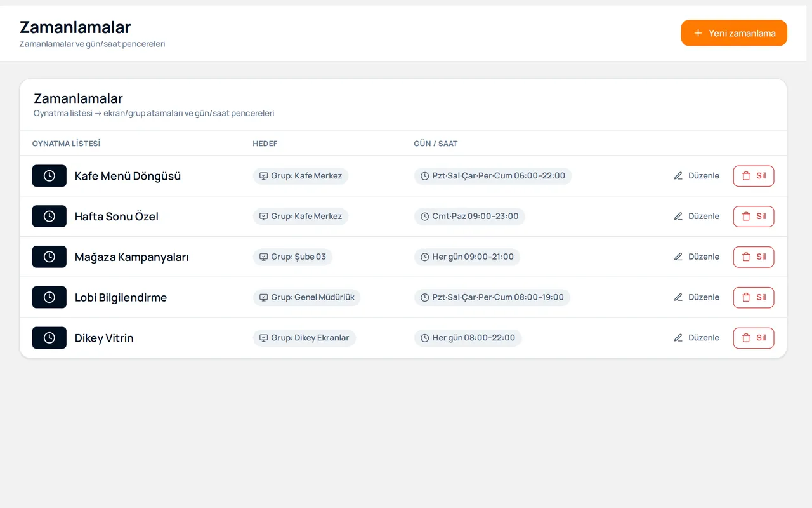Click the Her gün 09:00–21:00 time chip

click(467, 257)
